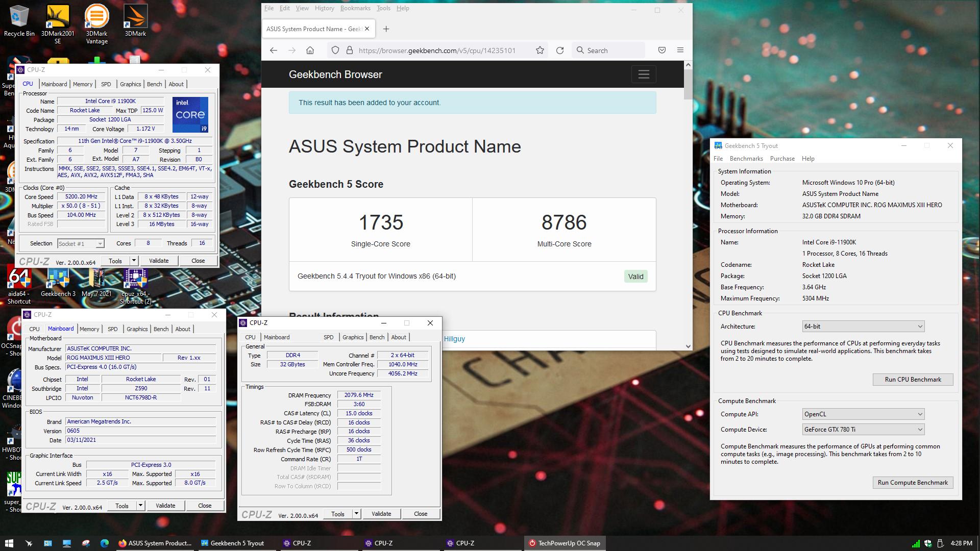The image size is (980, 551).
Task: Click Validate in CPU-Z Memory window
Action: click(381, 514)
